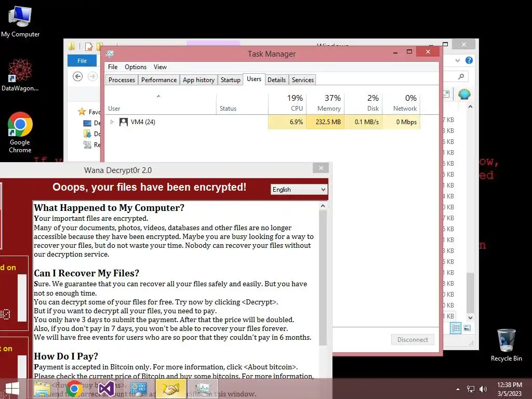532x399 pixels.
Task: Click the Explorer back arrow button
Action: [78, 76]
